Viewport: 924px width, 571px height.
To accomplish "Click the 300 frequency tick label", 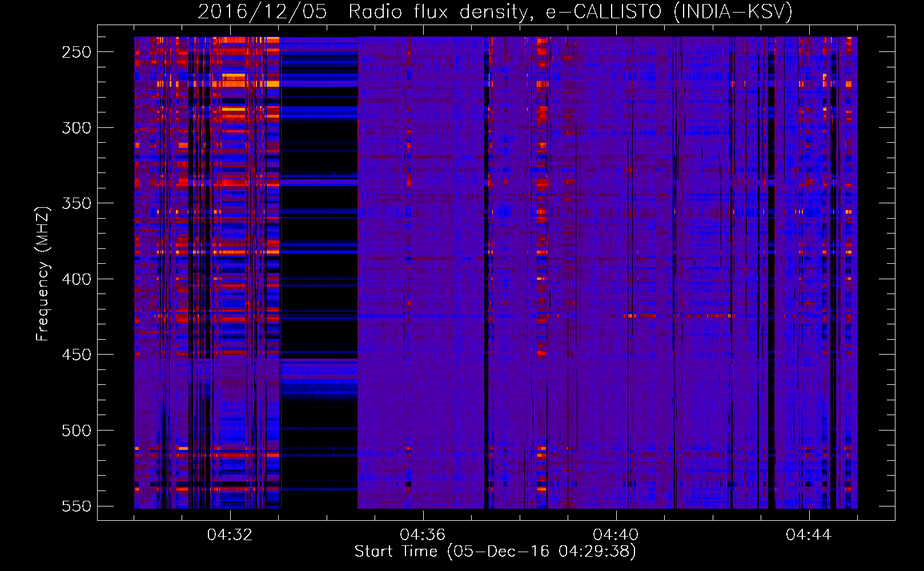I will coord(77,128).
